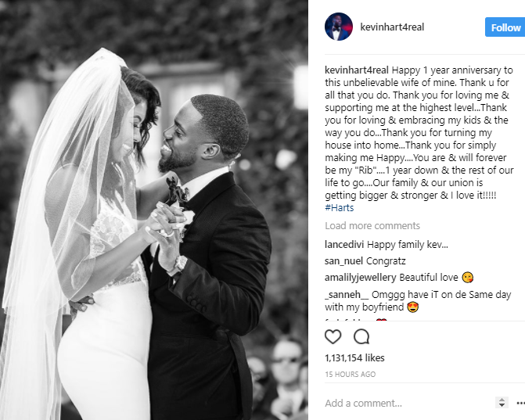Viewport: 525px width, 420px height.
Task: Open amalilyjewellery commenter profile
Action: pos(360,278)
